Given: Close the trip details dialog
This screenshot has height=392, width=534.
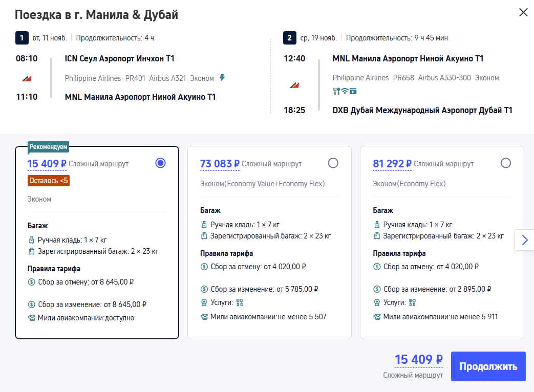Looking at the screenshot, I should pyautogui.click(x=523, y=13).
